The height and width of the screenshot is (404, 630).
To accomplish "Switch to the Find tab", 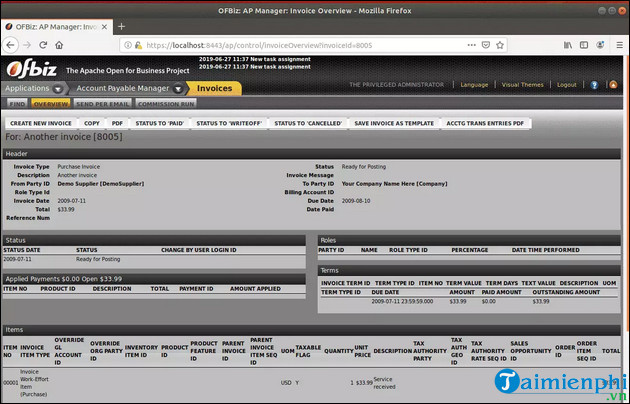I will 17,103.
